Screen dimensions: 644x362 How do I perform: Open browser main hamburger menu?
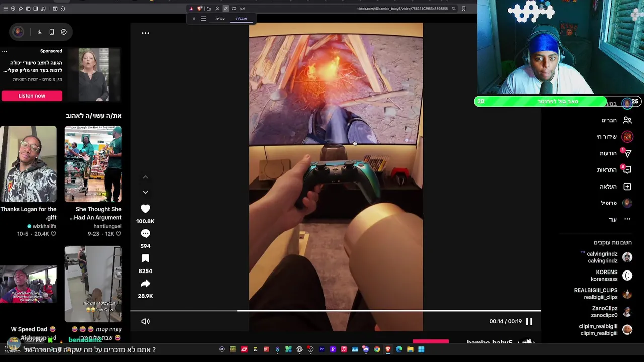click(6, 9)
